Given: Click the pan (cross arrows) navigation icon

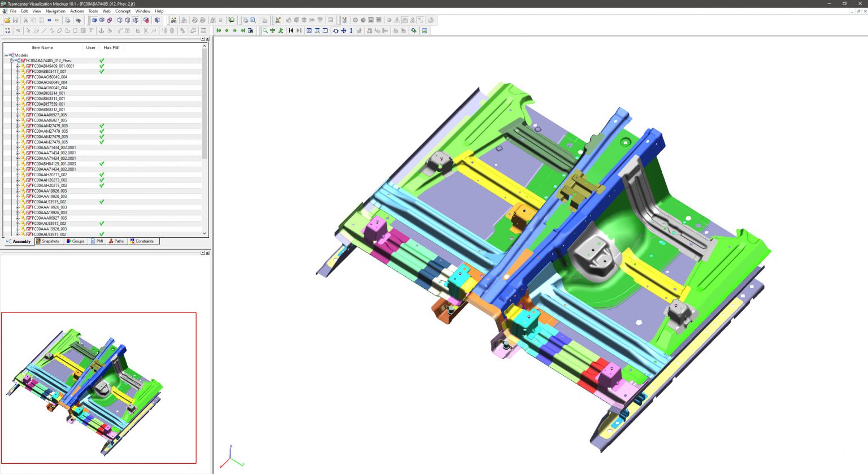Looking at the screenshot, I should pyautogui.click(x=344, y=31).
